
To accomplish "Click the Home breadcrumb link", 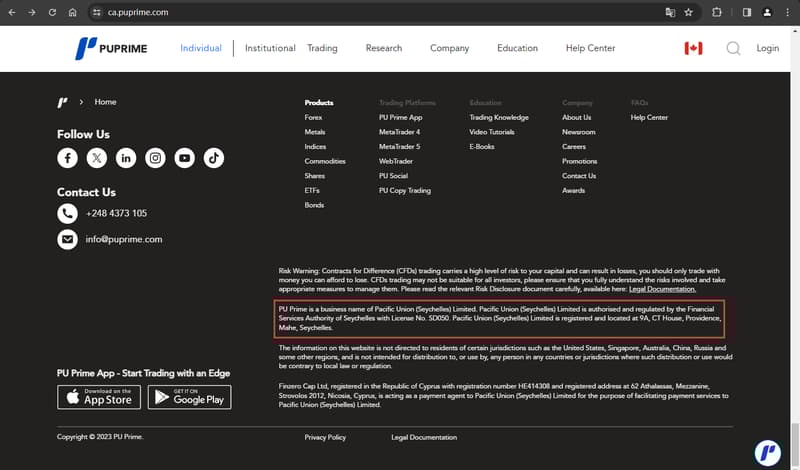I will pyautogui.click(x=105, y=102).
